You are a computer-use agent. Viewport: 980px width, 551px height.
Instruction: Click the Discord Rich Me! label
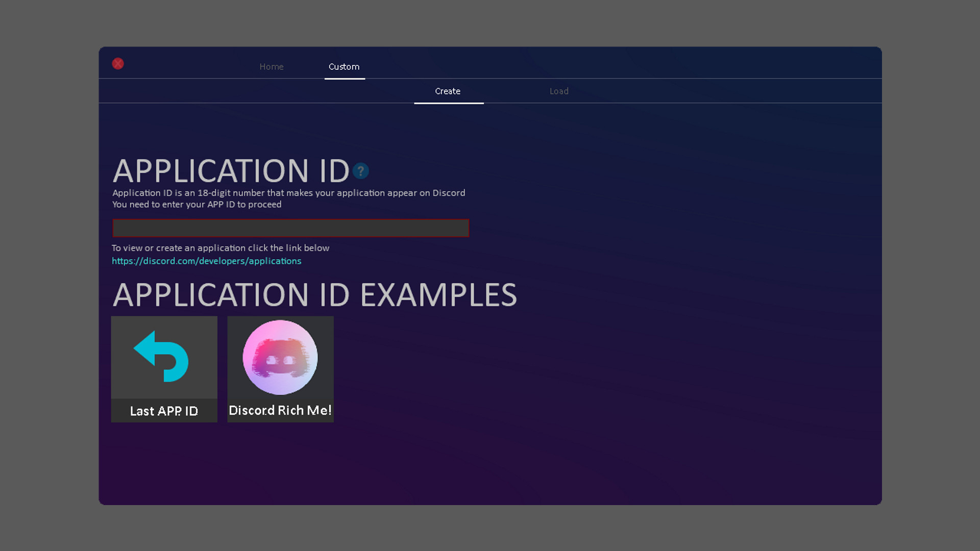[280, 411]
